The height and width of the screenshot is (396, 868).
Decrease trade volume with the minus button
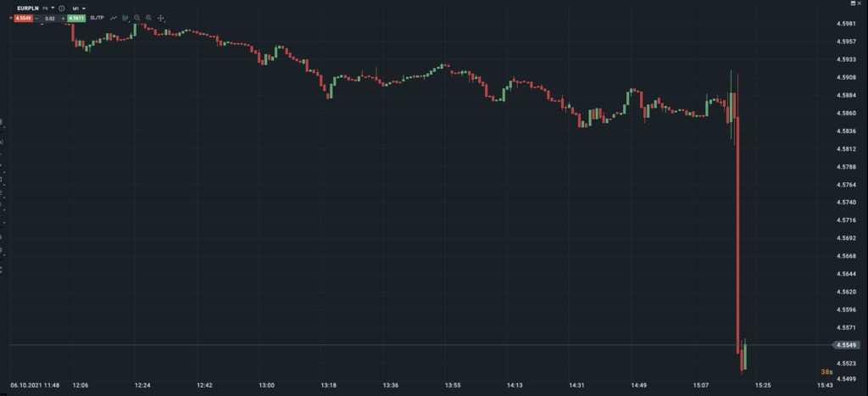[x=37, y=18]
